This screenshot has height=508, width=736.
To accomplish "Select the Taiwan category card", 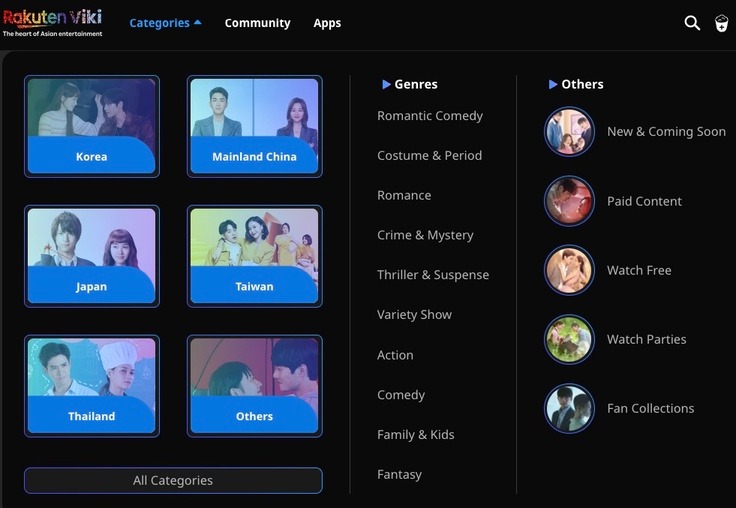I will coord(254,256).
